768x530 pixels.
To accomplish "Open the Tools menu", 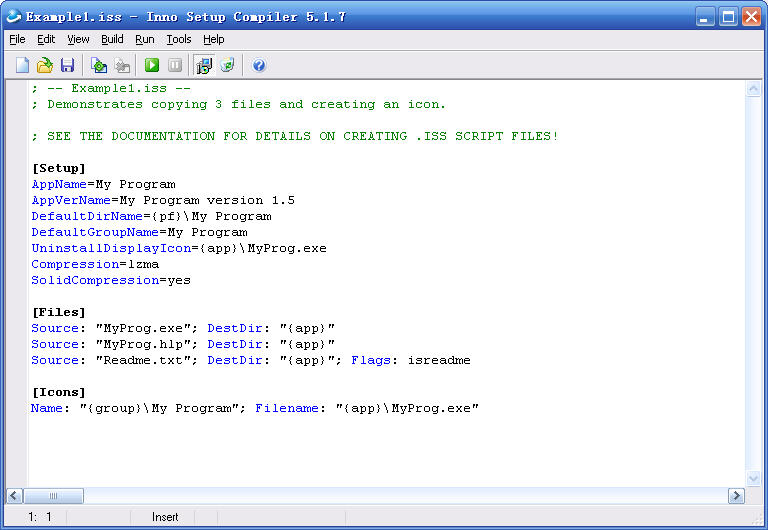I will pyautogui.click(x=179, y=39).
